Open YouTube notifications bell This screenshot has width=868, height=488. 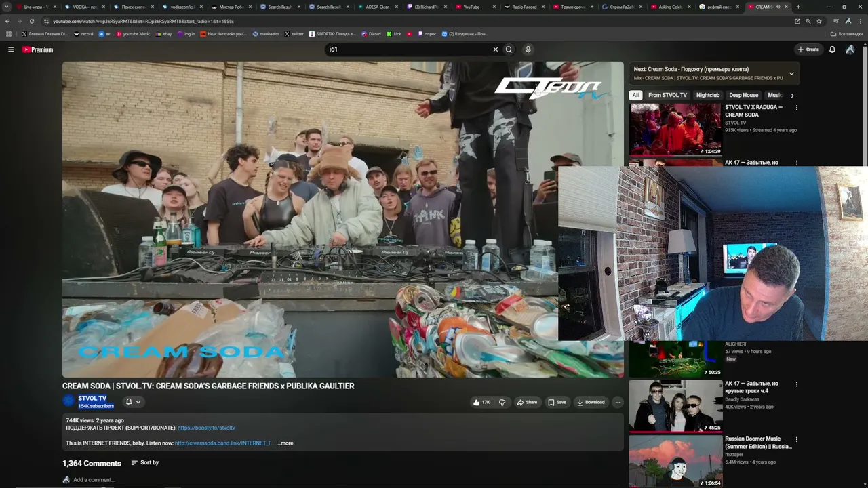pyautogui.click(x=832, y=49)
